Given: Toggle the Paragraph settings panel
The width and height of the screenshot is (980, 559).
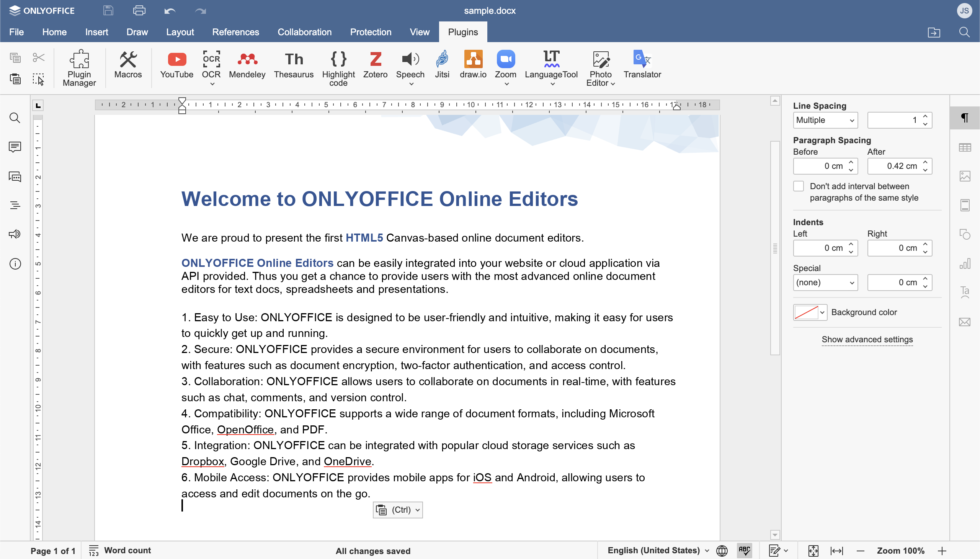Looking at the screenshot, I should (964, 118).
